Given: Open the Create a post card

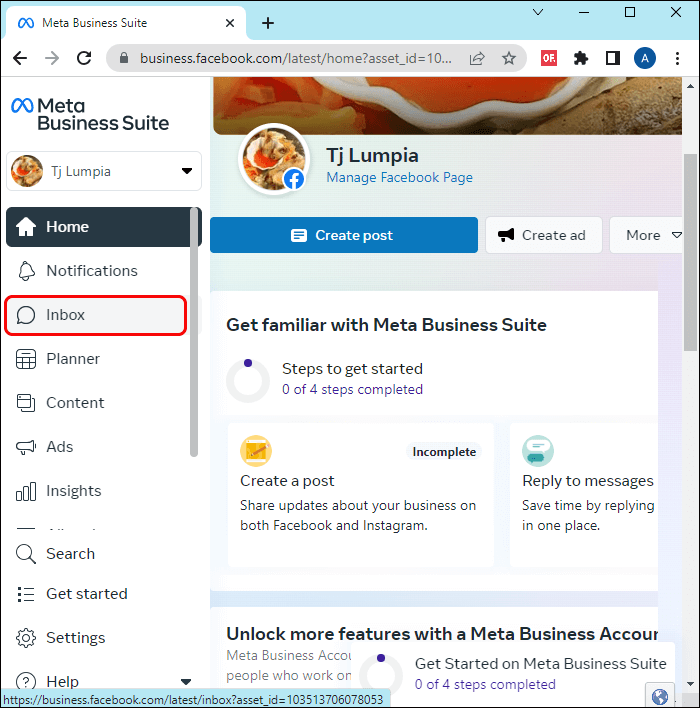Looking at the screenshot, I should [x=361, y=494].
